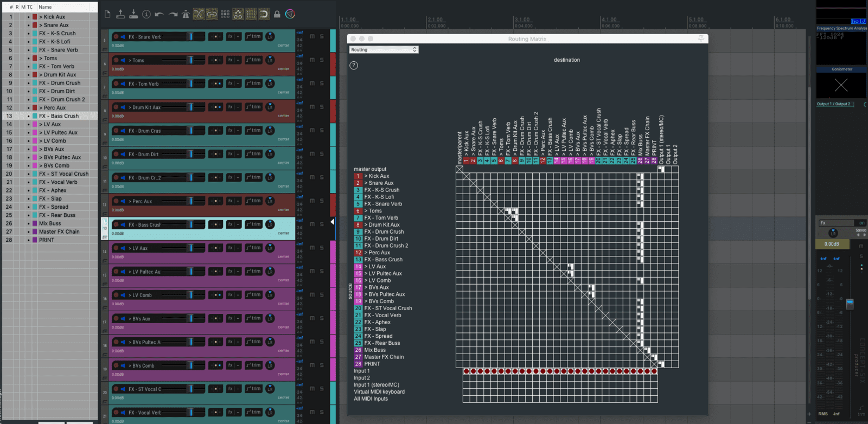Viewport: 868px width, 424px height.
Task: Solo the FX - Tom Verb track
Action: tap(322, 83)
